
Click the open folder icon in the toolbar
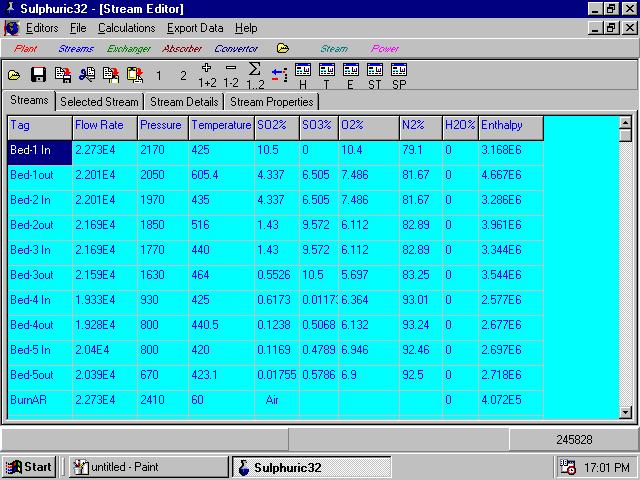14,75
